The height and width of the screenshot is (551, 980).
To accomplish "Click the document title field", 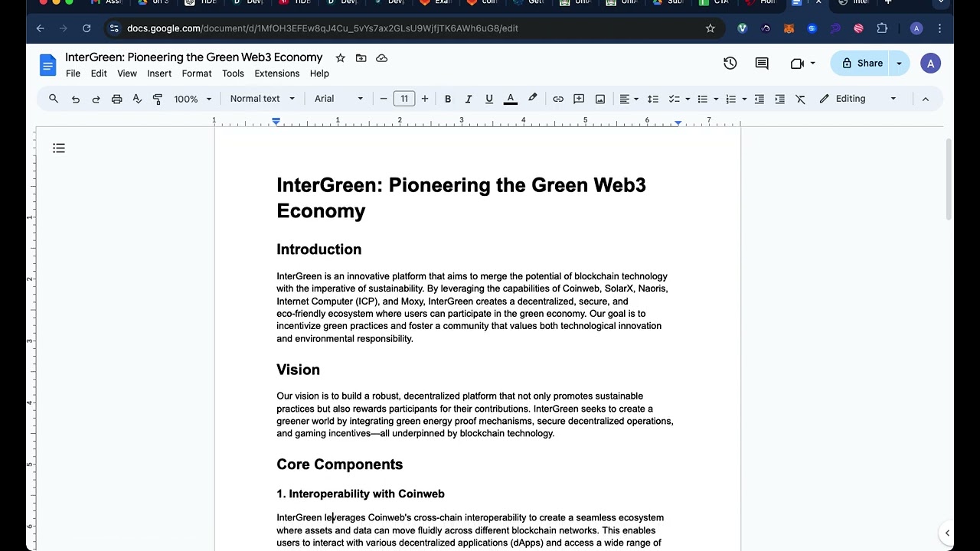I will point(194,57).
